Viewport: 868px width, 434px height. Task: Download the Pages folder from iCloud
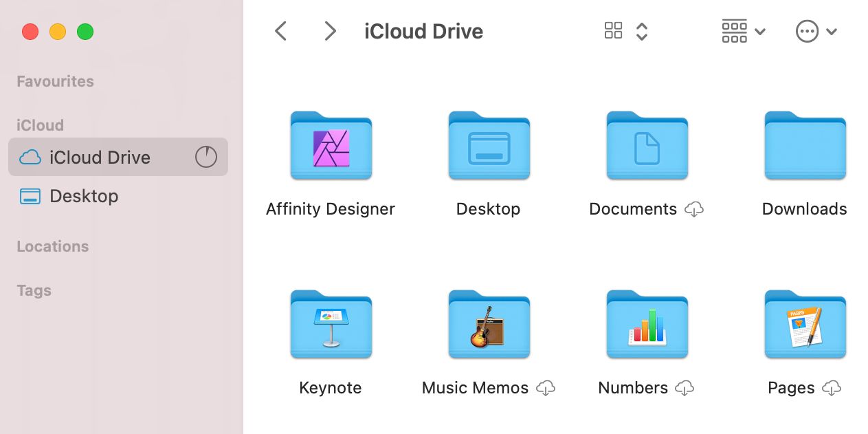coord(831,388)
